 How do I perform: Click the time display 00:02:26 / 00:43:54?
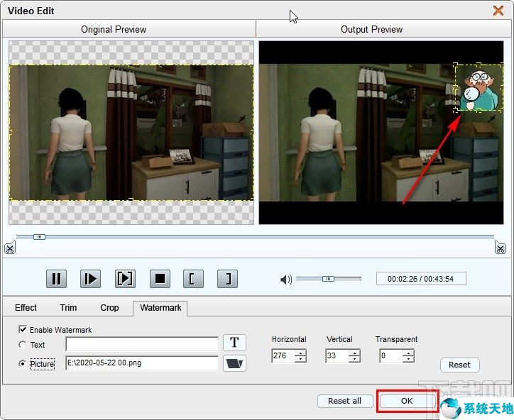421,279
